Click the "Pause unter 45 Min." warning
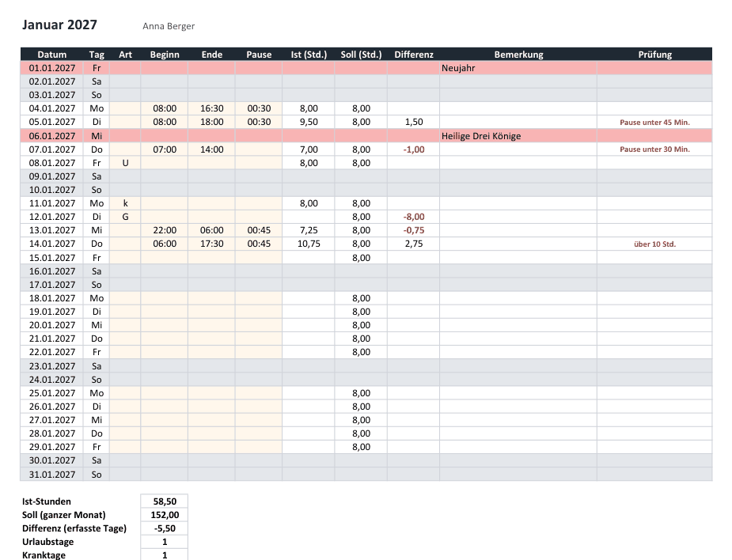732x560 pixels. pyautogui.click(x=654, y=123)
